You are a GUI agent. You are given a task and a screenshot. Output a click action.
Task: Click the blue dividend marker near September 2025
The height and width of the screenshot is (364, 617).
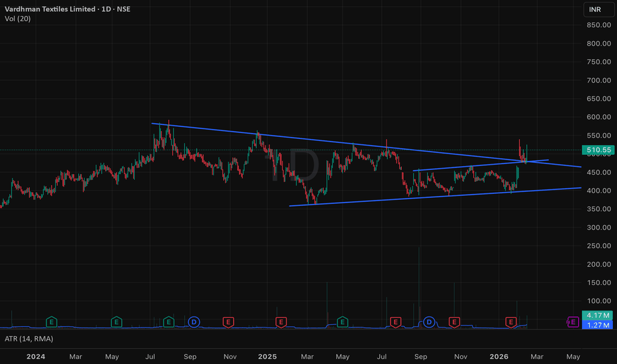tap(429, 322)
